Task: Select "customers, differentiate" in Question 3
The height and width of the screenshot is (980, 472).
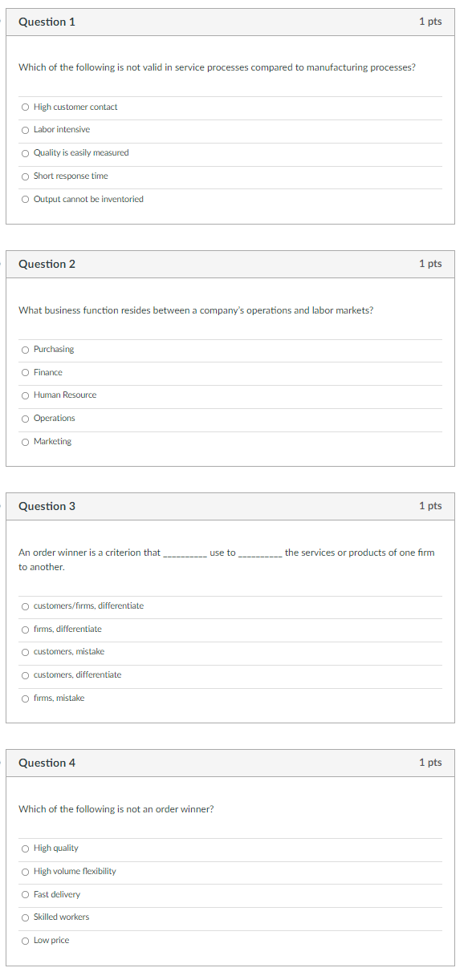Action: (25, 674)
